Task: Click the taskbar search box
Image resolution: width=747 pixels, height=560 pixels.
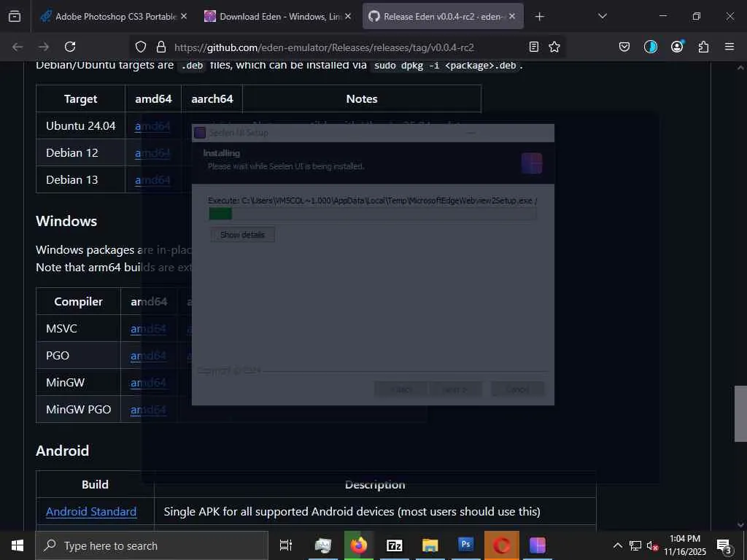Action: tap(152, 545)
